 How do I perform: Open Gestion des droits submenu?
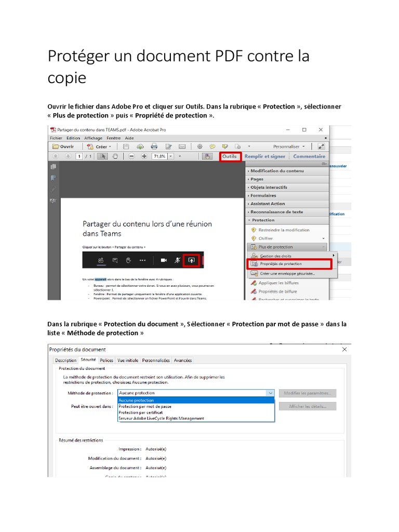coord(292,256)
